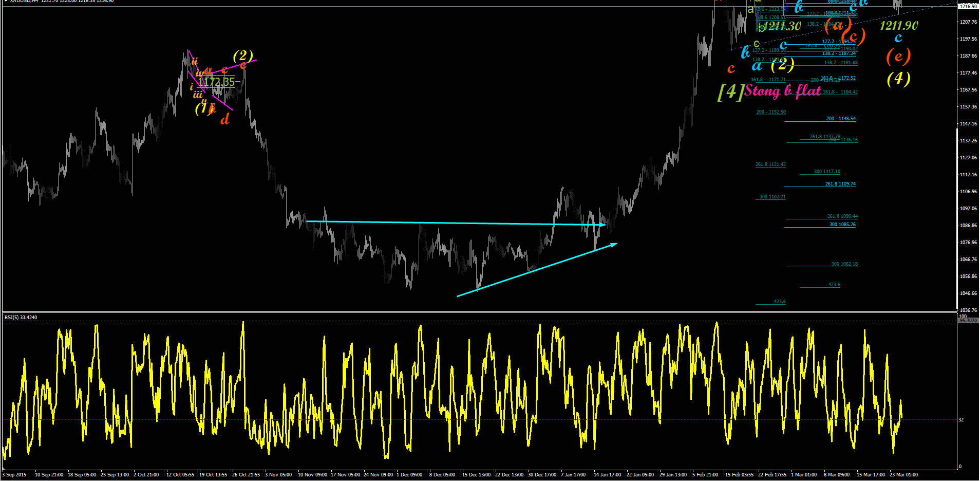The image size is (980, 481).
Task: Click the Fibonacci level 138.2 - 1187.34
Action: (x=839, y=53)
